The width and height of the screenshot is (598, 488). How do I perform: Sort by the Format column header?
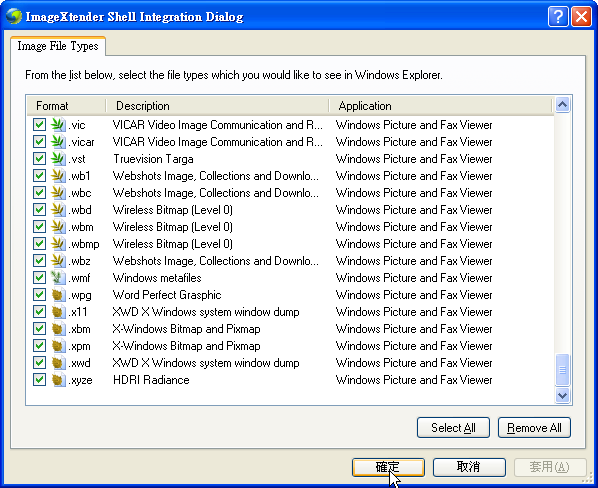(x=66, y=106)
